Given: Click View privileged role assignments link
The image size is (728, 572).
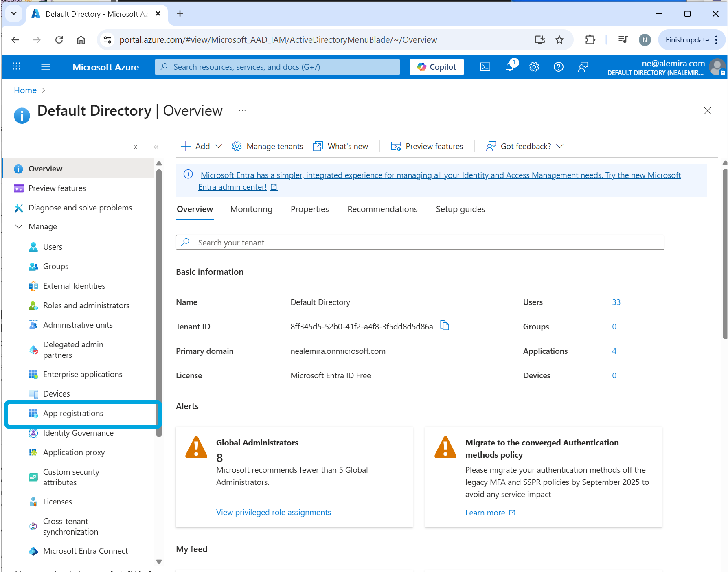Looking at the screenshot, I should (x=273, y=512).
